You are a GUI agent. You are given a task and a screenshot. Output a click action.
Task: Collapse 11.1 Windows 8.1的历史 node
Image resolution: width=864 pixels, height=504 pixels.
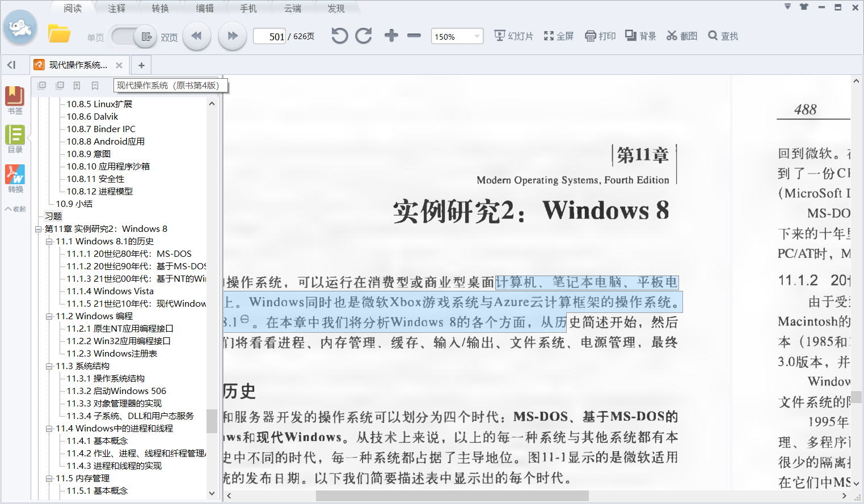click(x=49, y=242)
